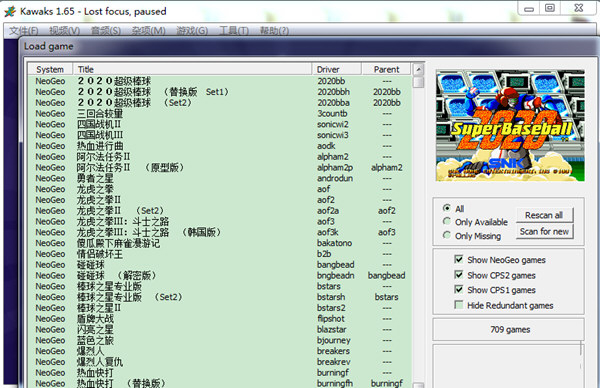
Task: Select the alpham2p prototype row
Action: tap(220, 167)
